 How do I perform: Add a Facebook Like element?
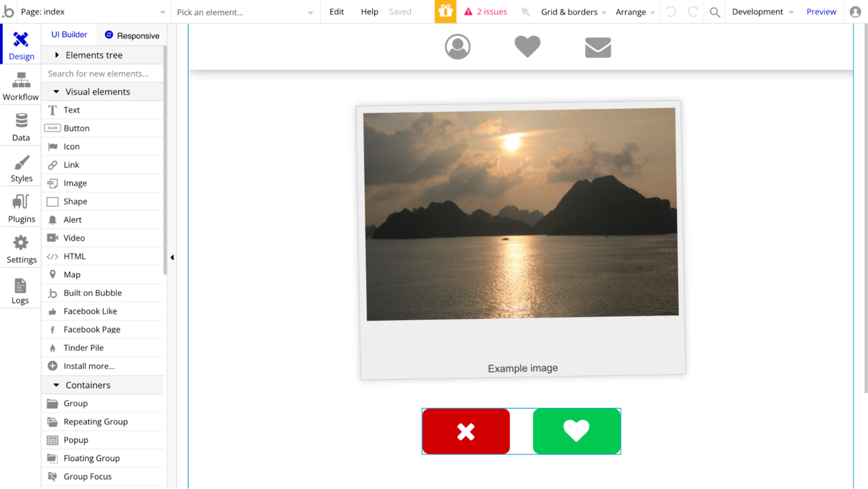click(103, 311)
